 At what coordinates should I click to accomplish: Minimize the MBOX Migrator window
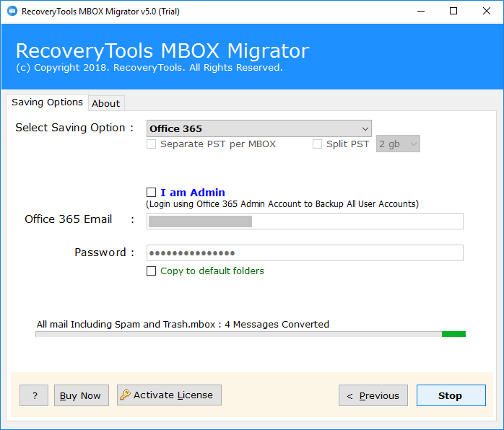[421, 12]
